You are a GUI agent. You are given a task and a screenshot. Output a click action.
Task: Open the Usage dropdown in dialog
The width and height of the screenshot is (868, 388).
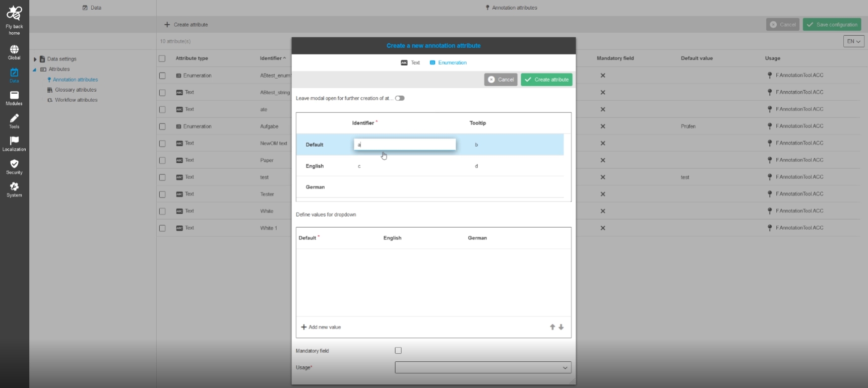pos(483,367)
